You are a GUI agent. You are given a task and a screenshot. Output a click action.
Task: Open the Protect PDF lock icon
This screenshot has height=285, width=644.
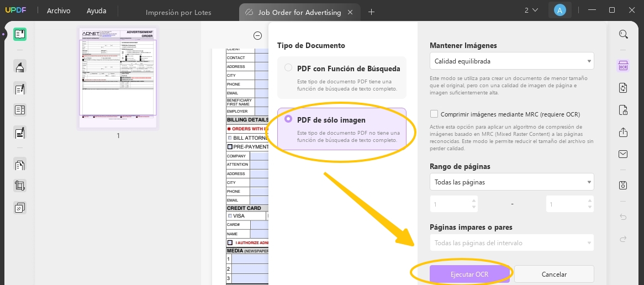click(623, 110)
